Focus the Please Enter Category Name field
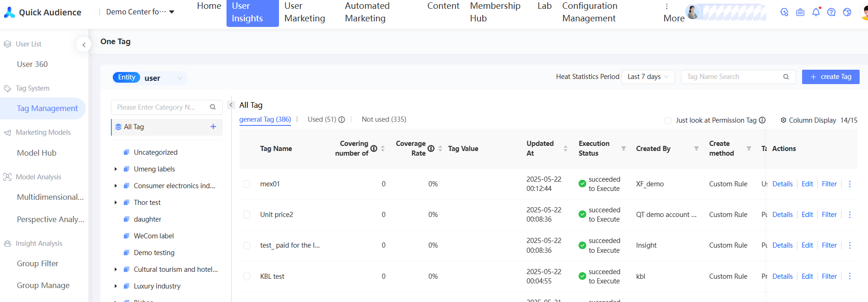The image size is (868, 302). click(x=158, y=107)
